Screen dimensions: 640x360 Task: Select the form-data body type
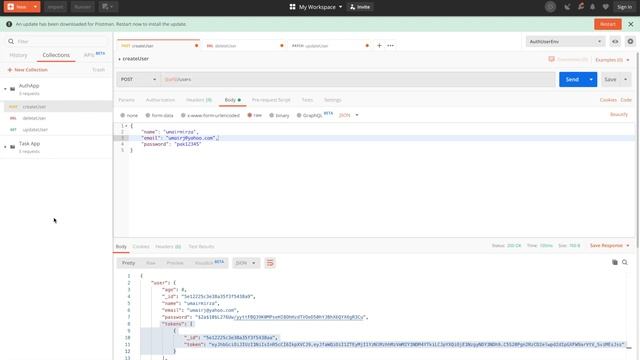point(160,116)
